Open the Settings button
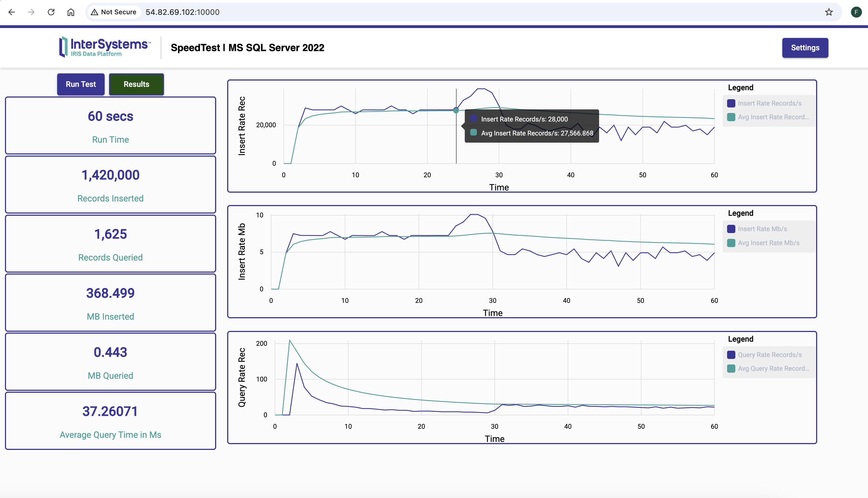The height and width of the screenshot is (498, 868). (805, 48)
